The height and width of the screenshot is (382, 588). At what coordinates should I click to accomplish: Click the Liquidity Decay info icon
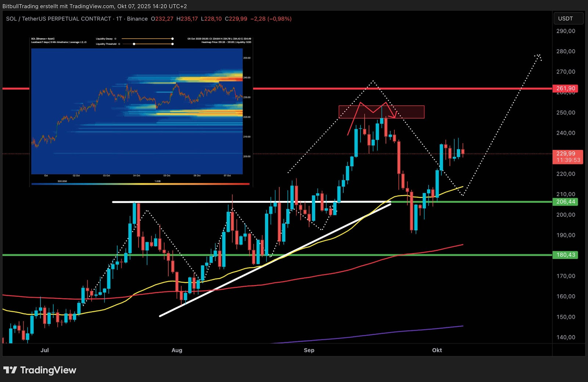pos(115,39)
